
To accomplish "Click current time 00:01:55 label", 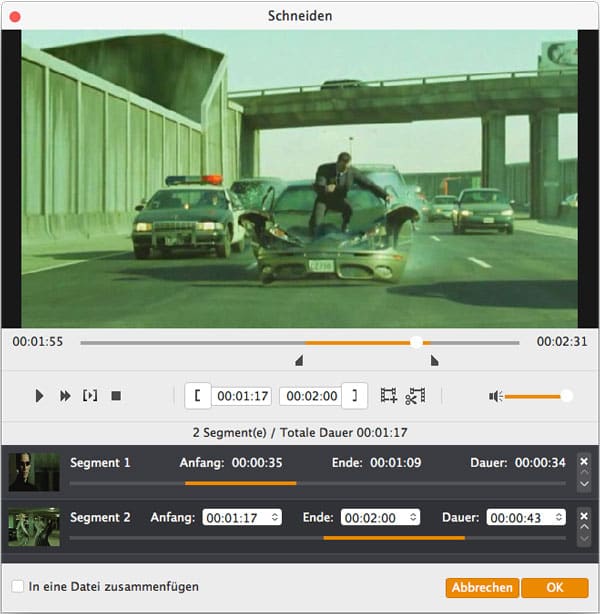I will 38,341.
